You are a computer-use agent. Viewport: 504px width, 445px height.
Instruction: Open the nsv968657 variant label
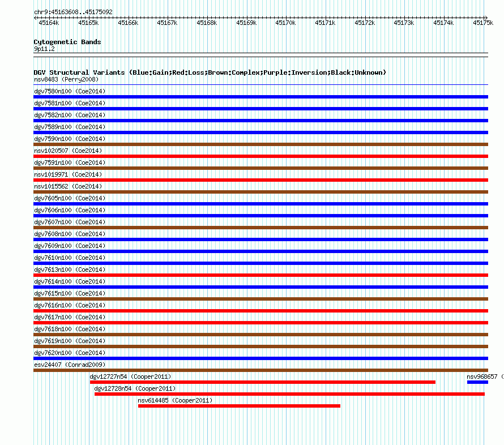[x=485, y=376]
